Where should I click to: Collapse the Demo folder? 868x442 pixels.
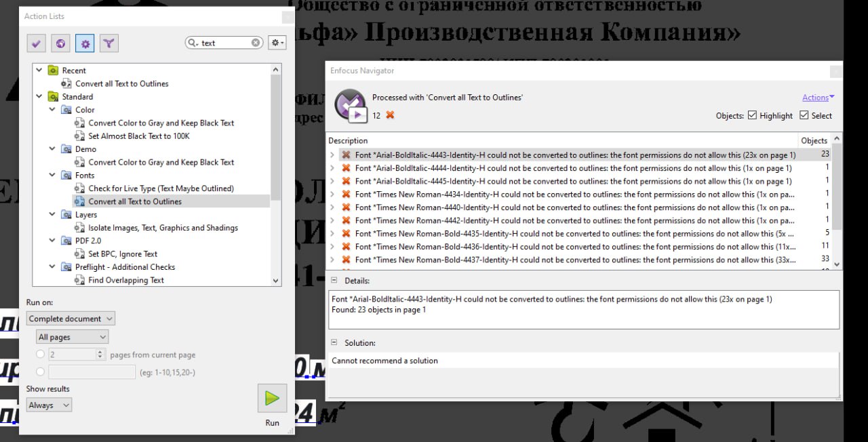(52, 148)
